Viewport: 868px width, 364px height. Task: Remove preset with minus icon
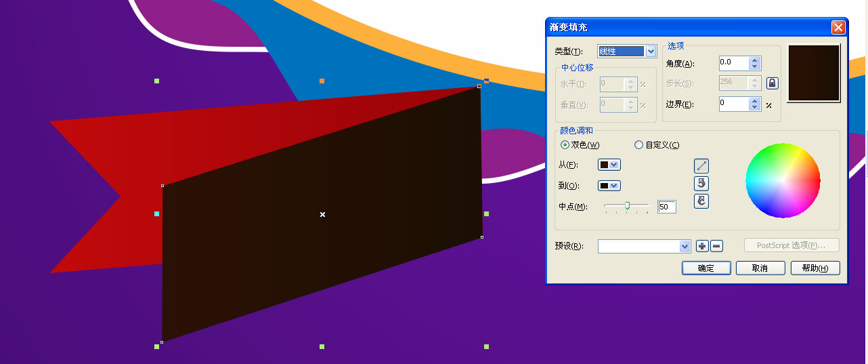(x=717, y=246)
